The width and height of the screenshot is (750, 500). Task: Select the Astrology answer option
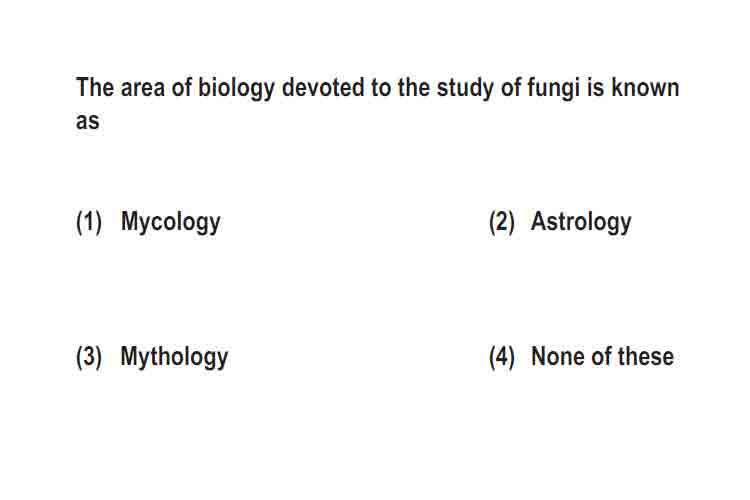(581, 222)
